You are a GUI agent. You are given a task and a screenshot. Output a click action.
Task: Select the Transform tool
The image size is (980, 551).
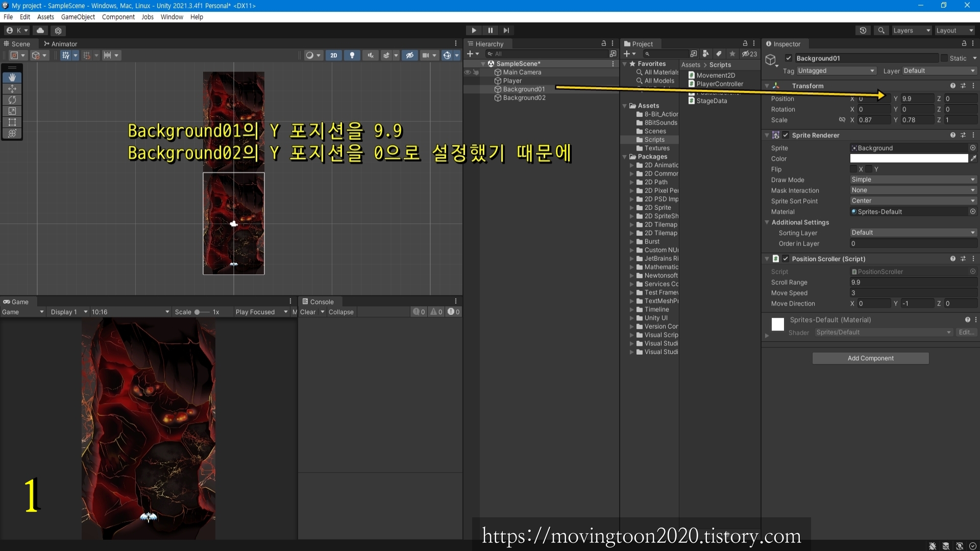click(12, 134)
